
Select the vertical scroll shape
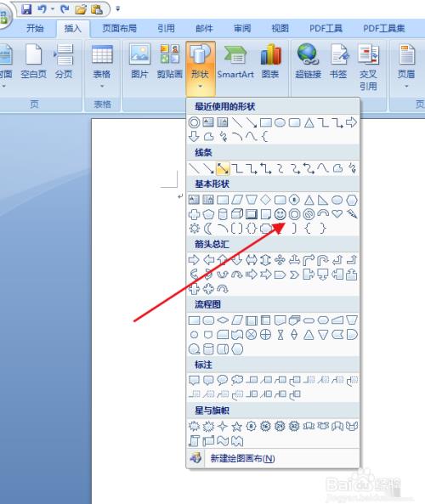click(194, 440)
